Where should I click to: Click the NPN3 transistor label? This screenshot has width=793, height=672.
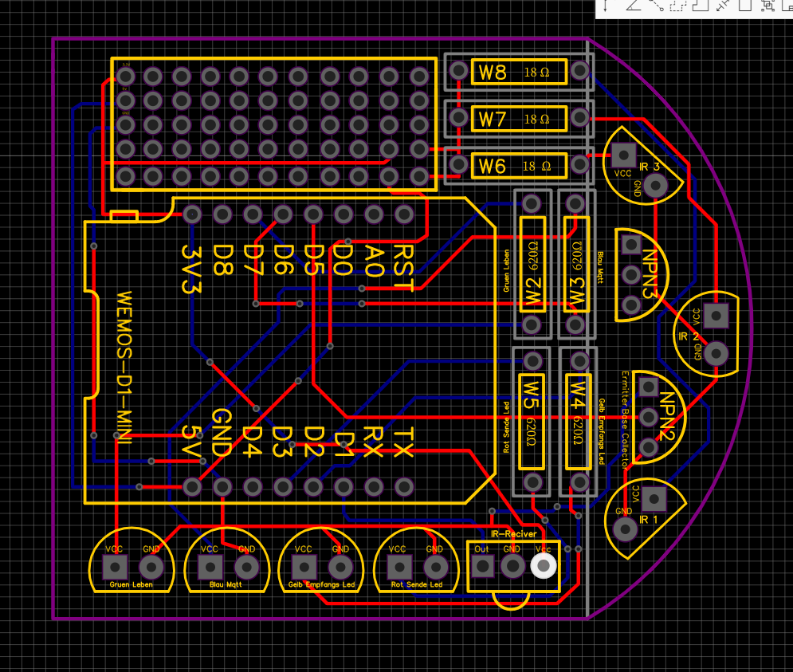pos(650,273)
